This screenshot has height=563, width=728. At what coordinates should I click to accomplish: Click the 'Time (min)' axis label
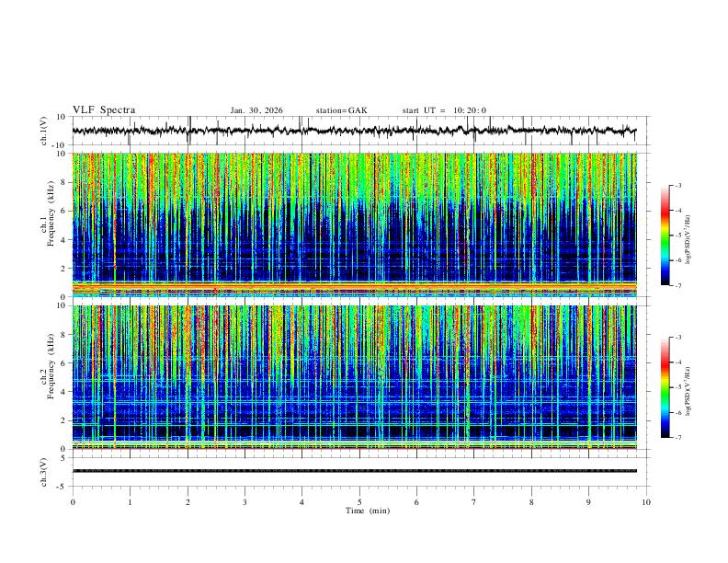pyautogui.click(x=368, y=511)
